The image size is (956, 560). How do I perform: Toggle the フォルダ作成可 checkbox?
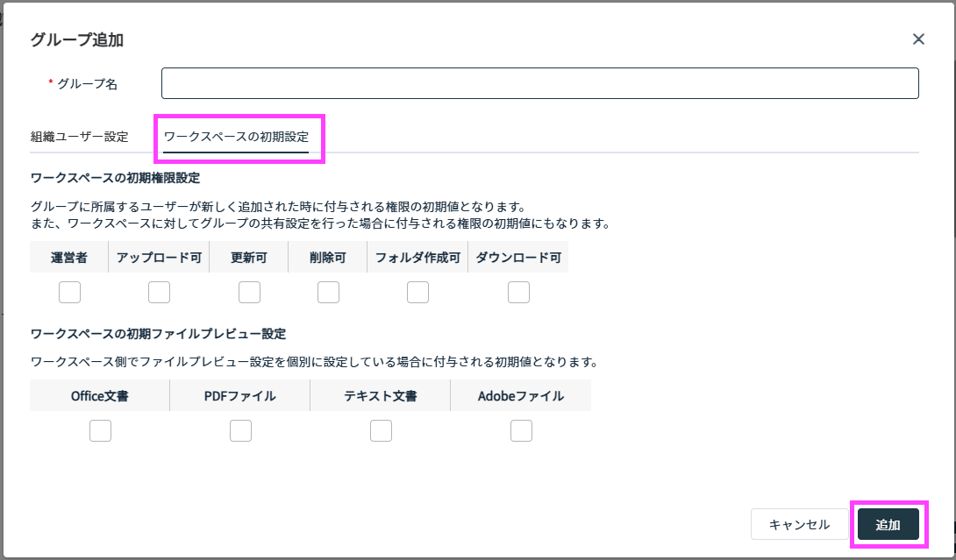tap(417, 293)
